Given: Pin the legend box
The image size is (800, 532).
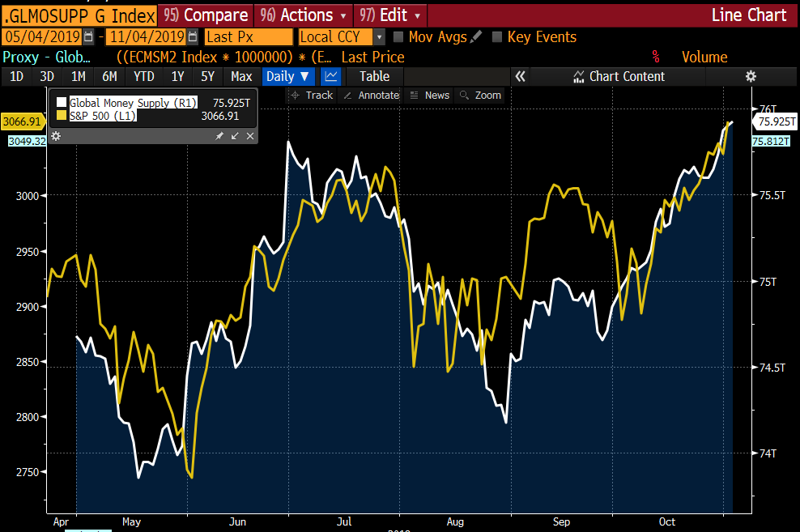Looking at the screenshot, I should coord(219,136).
